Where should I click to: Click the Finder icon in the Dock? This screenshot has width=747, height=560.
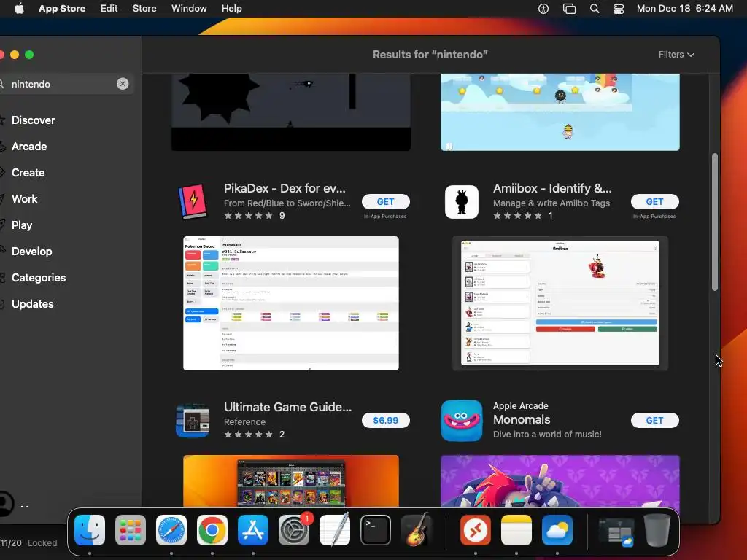pyautogui.click(x=90, y=530)
